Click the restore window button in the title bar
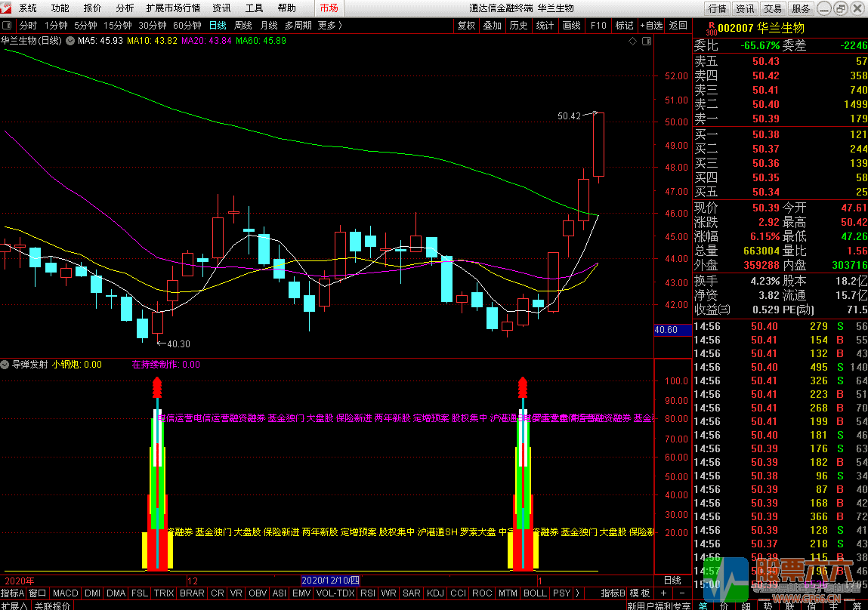868x610 pixels. click(841, 8)
